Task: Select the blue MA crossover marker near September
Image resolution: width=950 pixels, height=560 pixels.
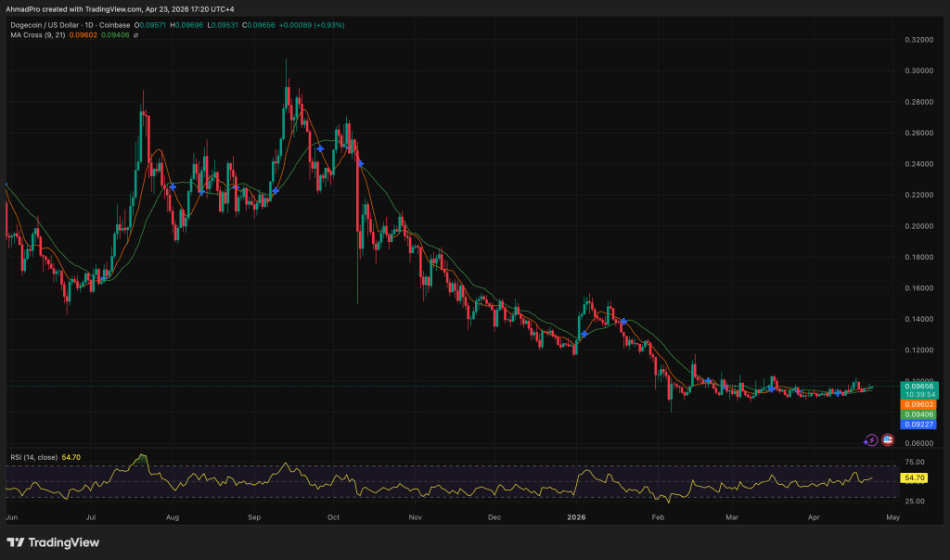Action: click(x=276, y=191)
